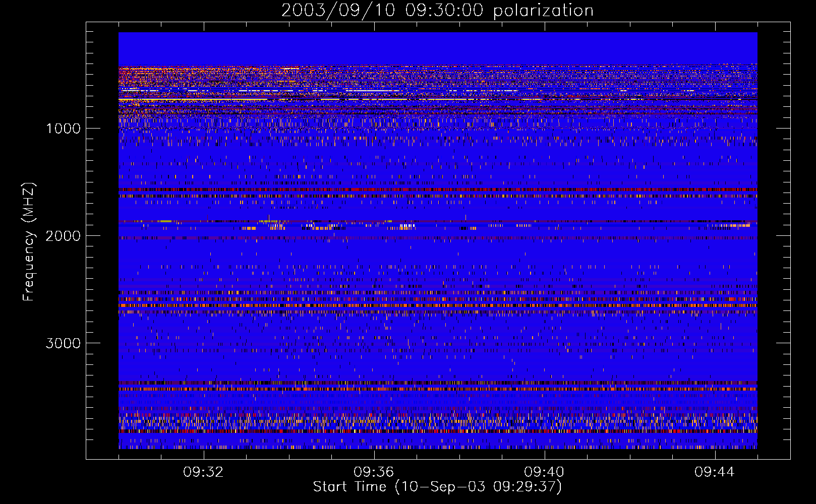
Task: Click the 2000 frequency tick label
Action: (x=63, y=235)
